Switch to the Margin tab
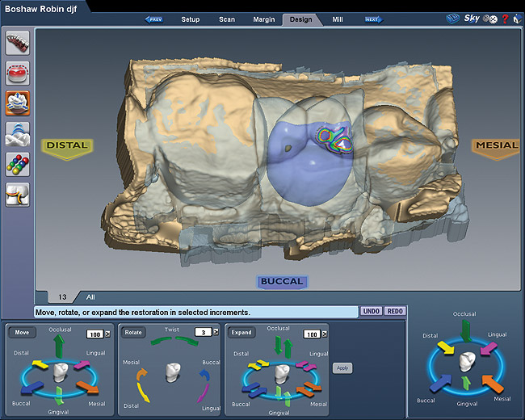The image size is (525, 420). coord(263,19)
